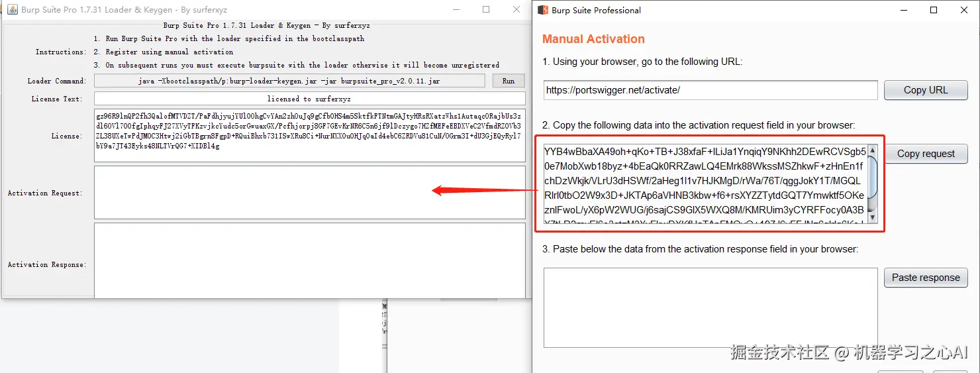Close the Burp Suite Professional window
This screenshot has width=980, height=373.
point(964,10)
